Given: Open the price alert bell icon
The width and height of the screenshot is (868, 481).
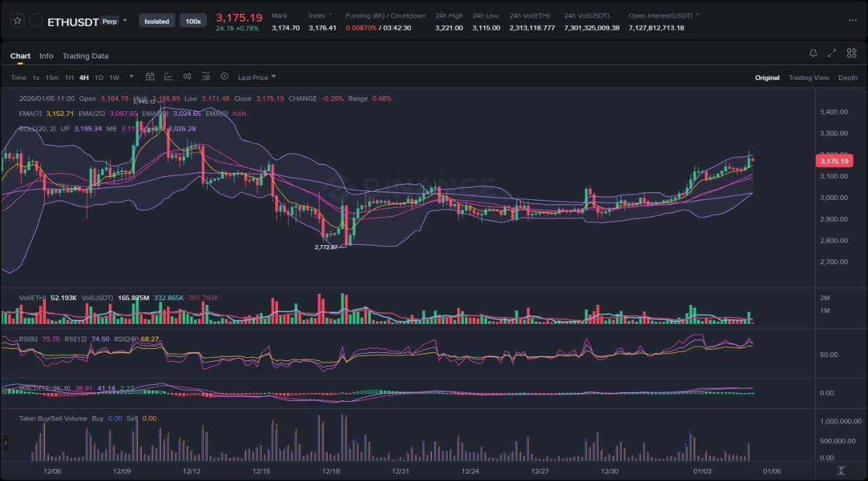Looking at the screenshot, I should click(813, 53).
